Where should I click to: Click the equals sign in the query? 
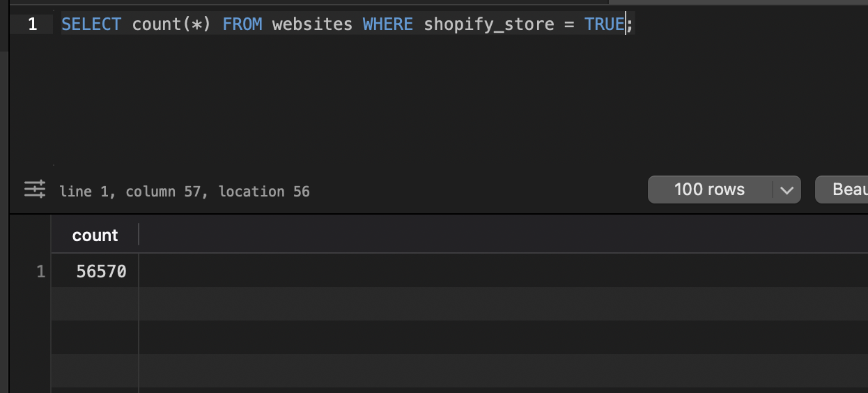(569, 24)
